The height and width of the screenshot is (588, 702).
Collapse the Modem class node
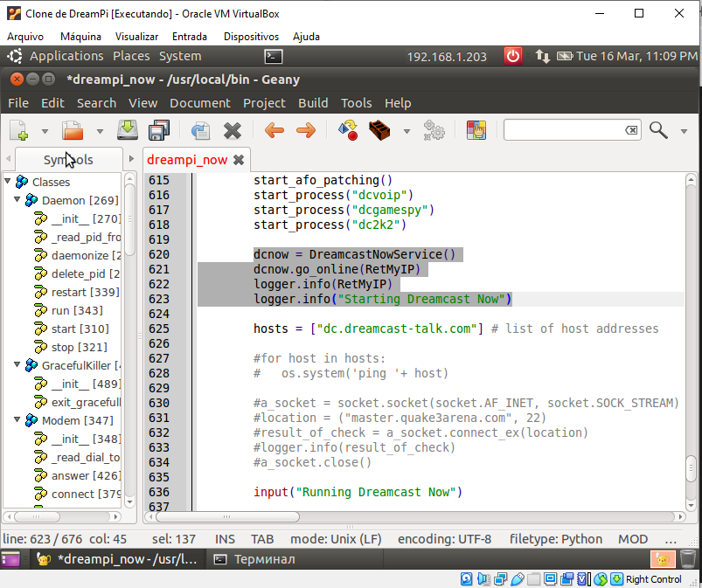click(x=17, y=419)
